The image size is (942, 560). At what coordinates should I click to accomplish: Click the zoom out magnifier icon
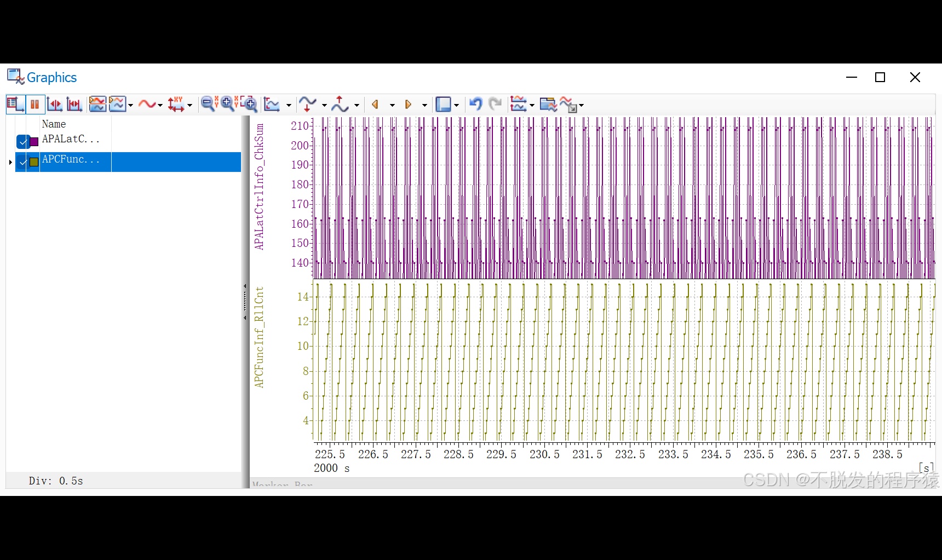209,104
